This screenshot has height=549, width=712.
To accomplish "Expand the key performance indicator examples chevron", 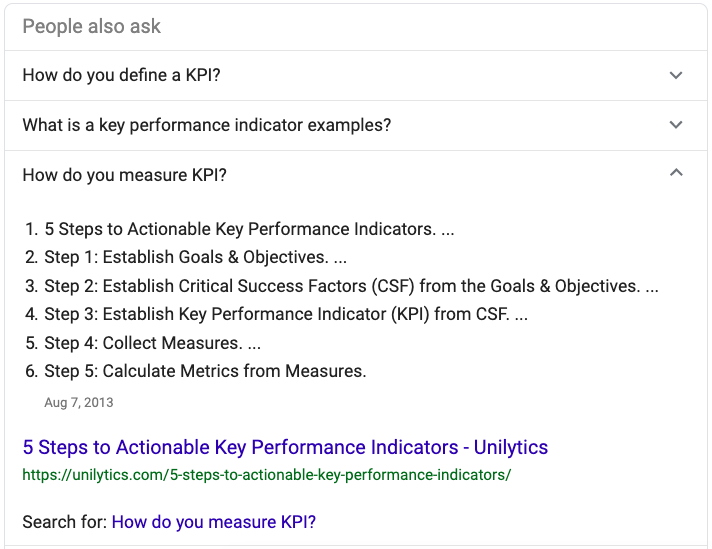I will click(676, 125).
